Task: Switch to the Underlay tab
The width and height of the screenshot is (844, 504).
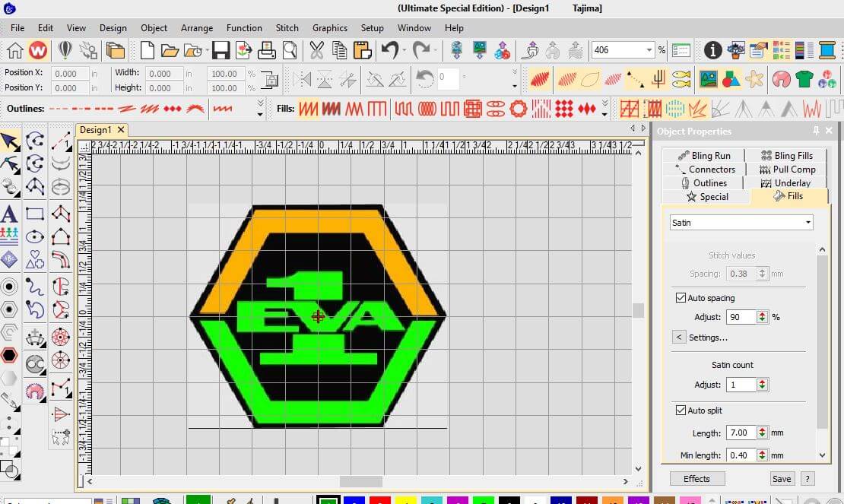Action: [786, 183]
